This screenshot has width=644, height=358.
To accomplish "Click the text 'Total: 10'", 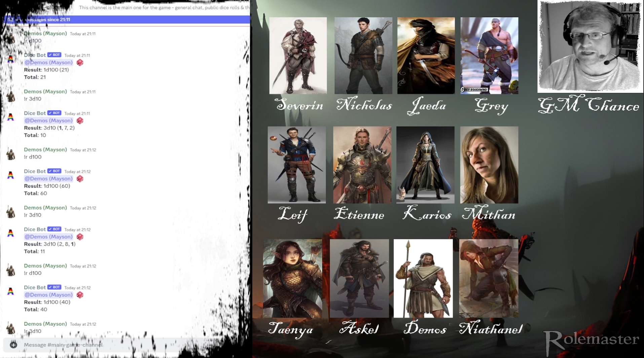I will click(x=35, y=135).
